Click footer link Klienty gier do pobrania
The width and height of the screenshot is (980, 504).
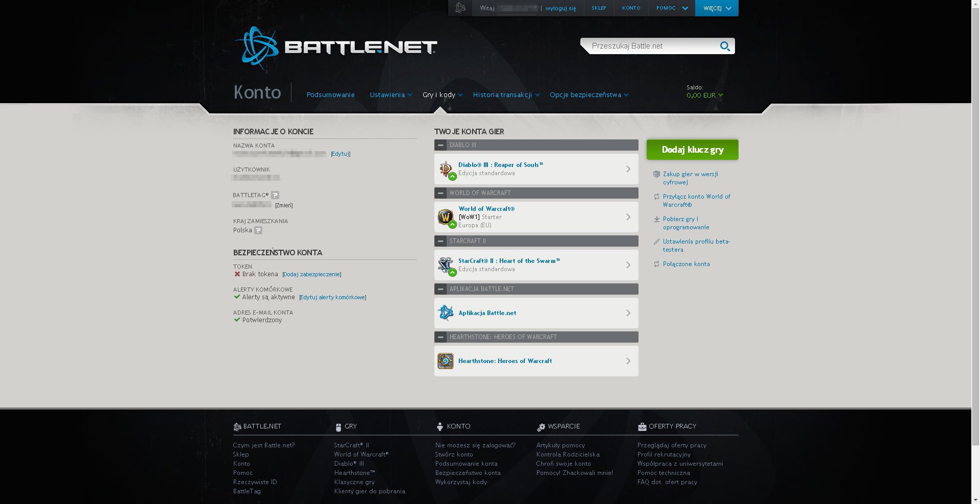pos(370,491)
